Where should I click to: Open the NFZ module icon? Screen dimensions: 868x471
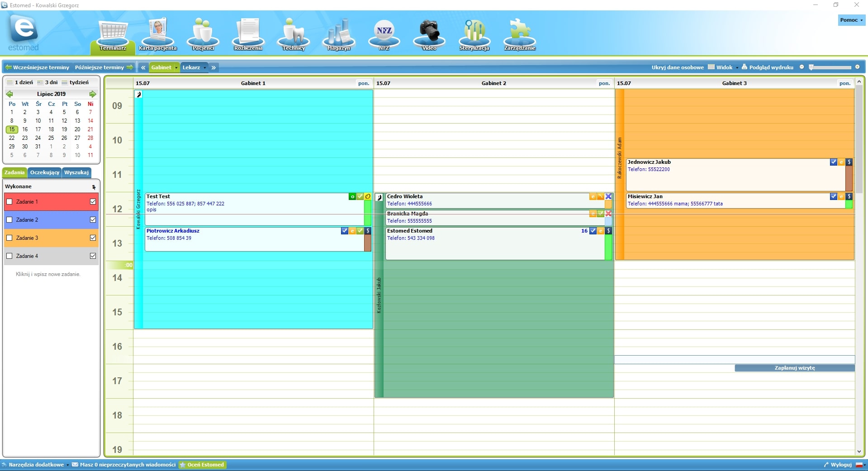pyautogui.click(x=384, y=34)
